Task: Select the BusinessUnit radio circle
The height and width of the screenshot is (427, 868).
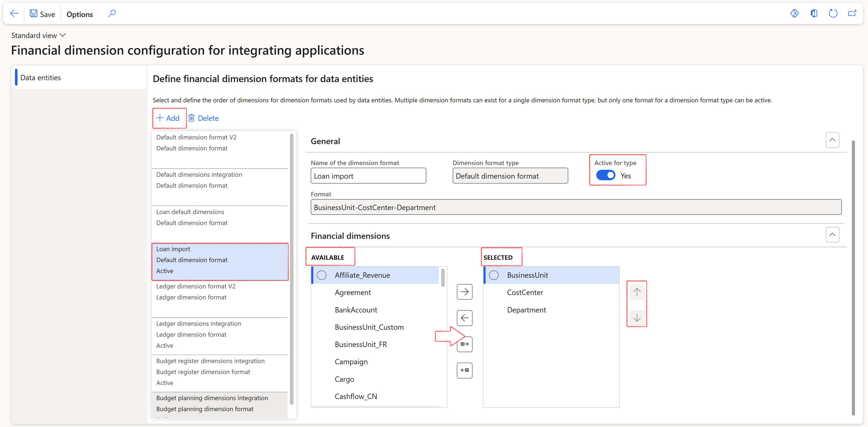Action: point(494,275)
